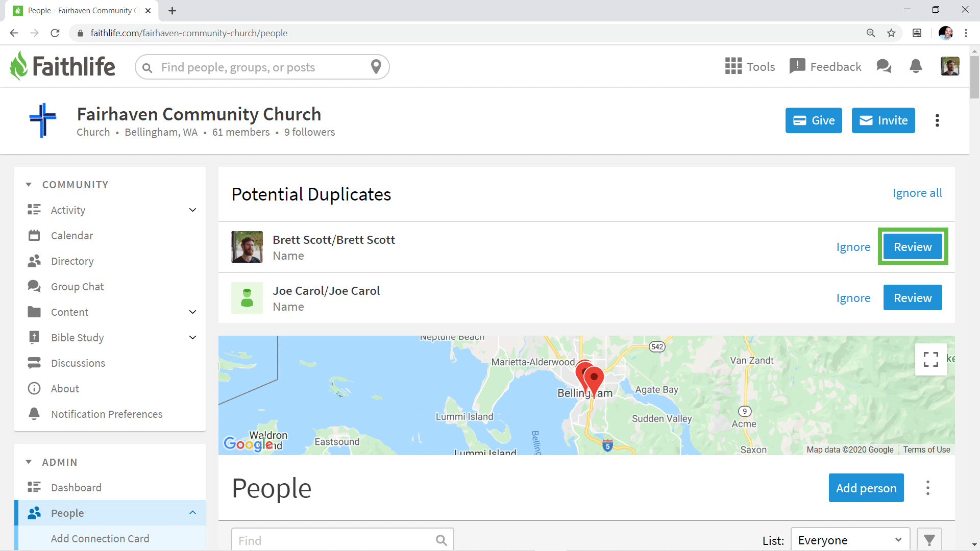Open Add Connection Card
Screen dimensions: 980x551
100,539
